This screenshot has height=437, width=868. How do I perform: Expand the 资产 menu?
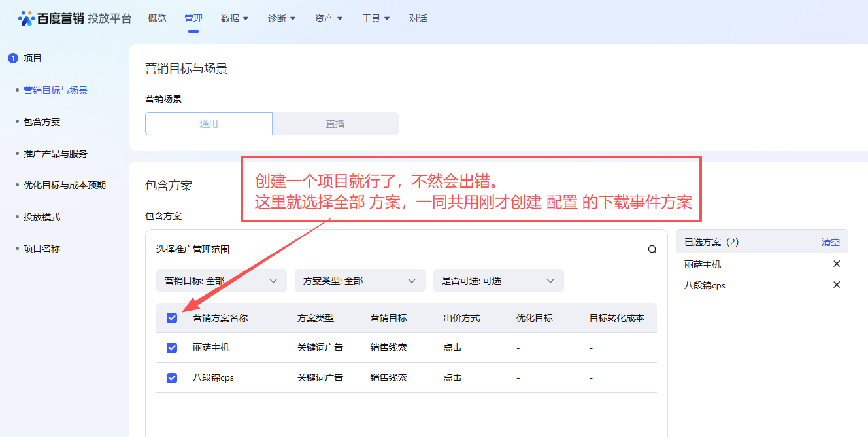pos(329,18)
